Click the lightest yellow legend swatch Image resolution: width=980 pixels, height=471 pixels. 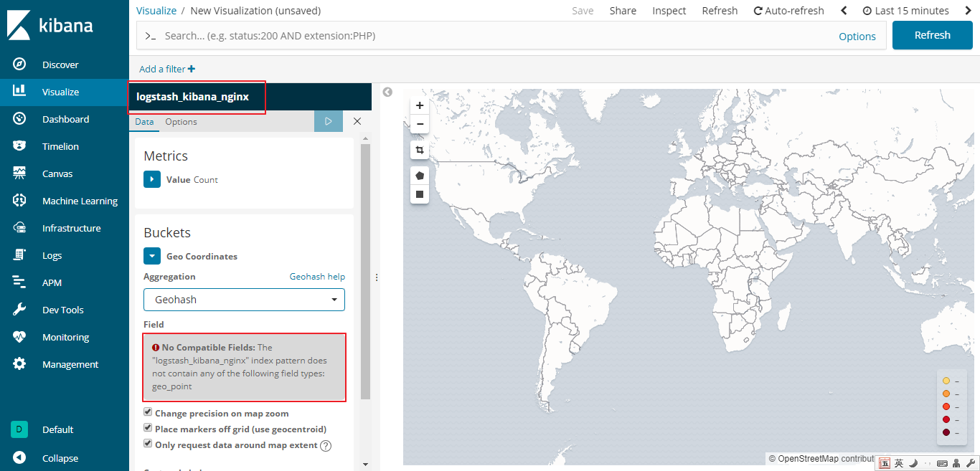pyautogui.click(x=946, y=381)
